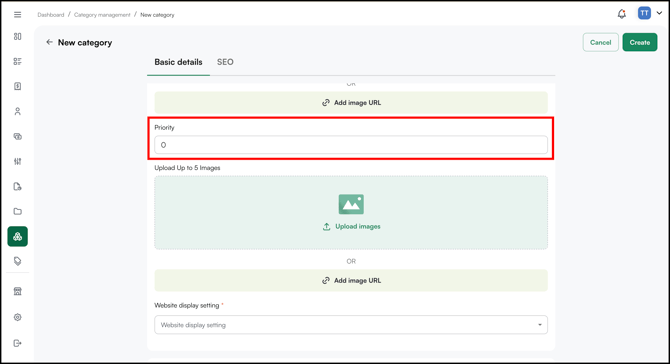This screenshot has width=670, height=364.
Task: Click the Priority label
Action: click(x=165, y=127)
